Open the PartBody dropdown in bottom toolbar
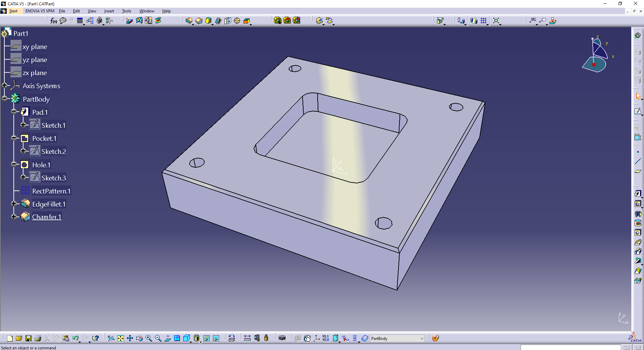This screenshot has width=644, height=350. coord(422,339)
